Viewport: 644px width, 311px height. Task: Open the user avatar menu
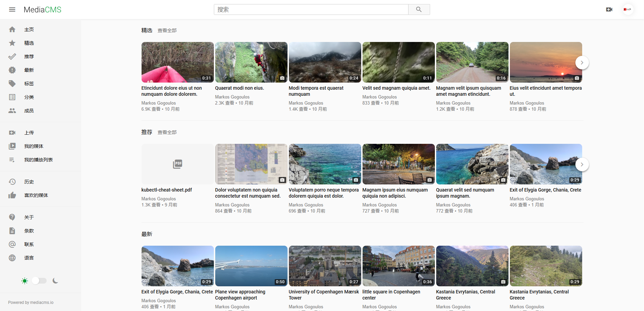click(x=627, y=9)
